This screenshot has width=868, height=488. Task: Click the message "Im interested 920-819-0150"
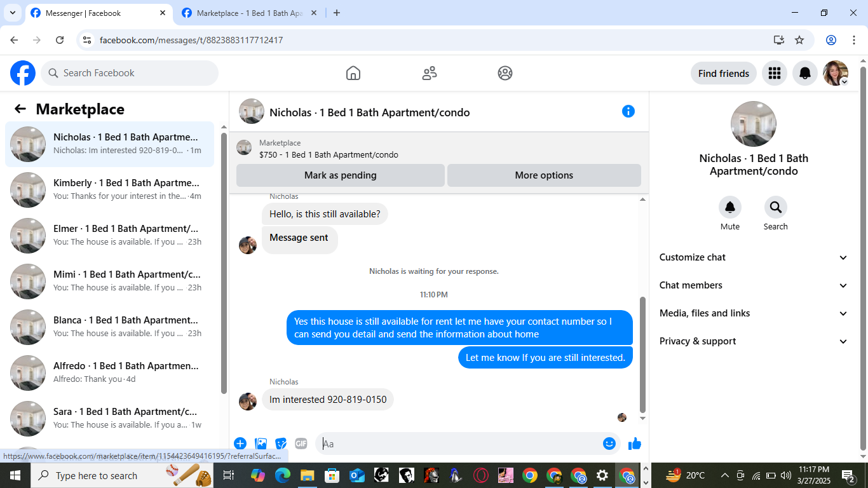(x=328, y=400)
